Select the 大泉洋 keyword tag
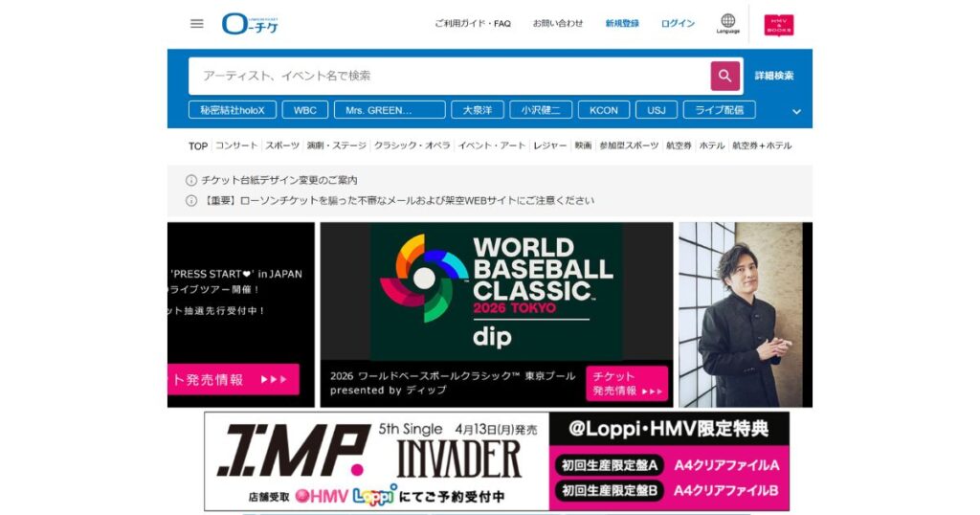 (x=478, y=110)
